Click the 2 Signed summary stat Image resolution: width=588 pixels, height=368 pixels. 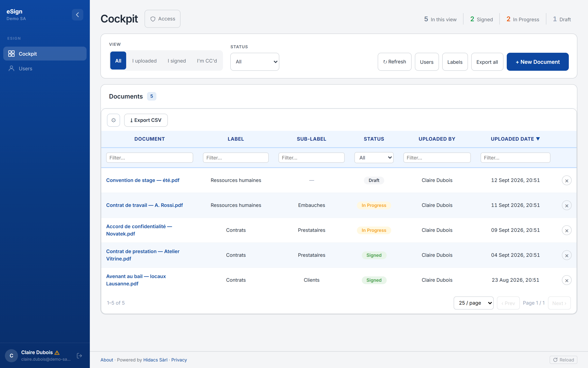(481, 19)
